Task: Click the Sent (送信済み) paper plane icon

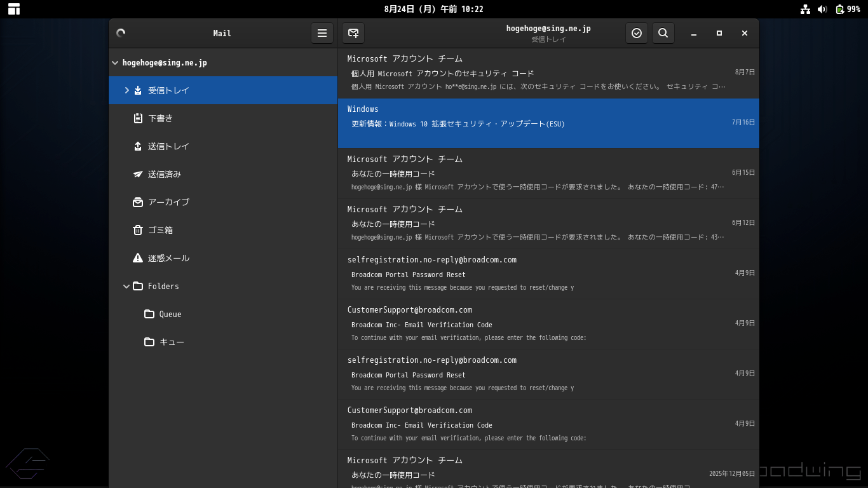Action: point(138,174)
